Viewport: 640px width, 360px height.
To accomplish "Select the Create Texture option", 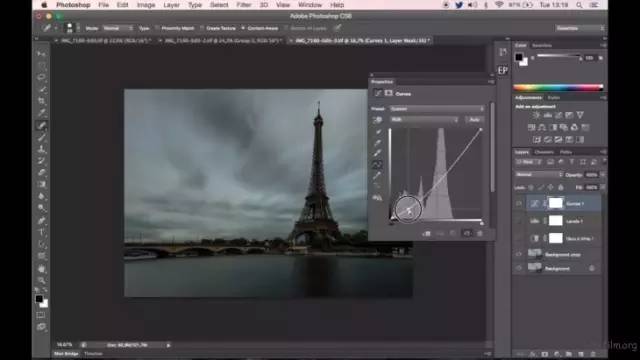I will tap(218, 28).
